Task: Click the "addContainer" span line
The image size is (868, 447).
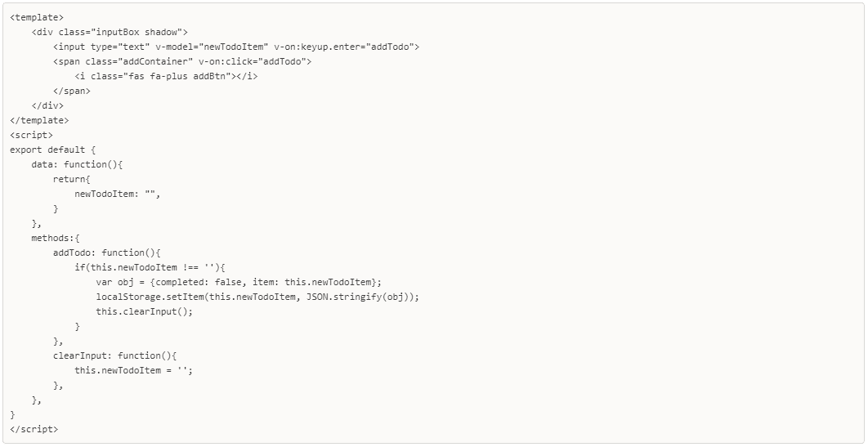Action: coord(182,61)
